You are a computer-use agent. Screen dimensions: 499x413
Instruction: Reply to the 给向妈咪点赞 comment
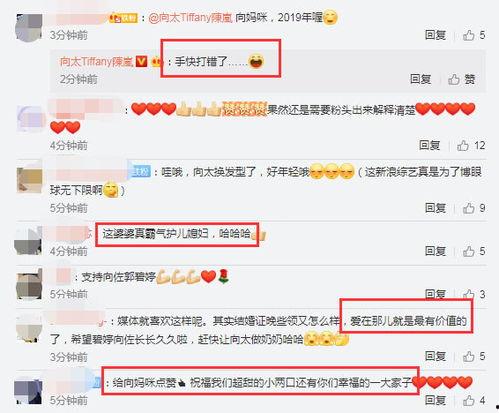click(435, 400)
